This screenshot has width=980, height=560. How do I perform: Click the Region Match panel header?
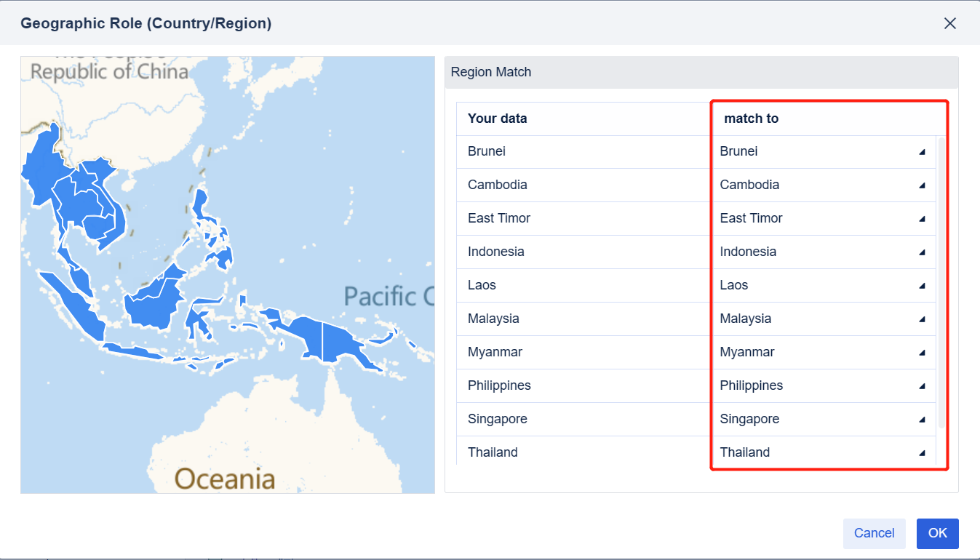click(490, 72)
